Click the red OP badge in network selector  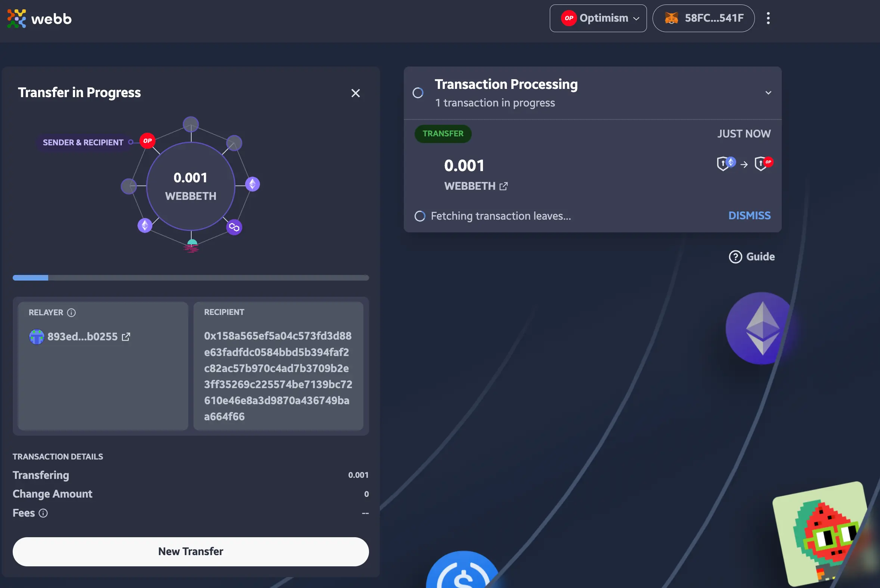pyautogui.click(x=568, y=18)
